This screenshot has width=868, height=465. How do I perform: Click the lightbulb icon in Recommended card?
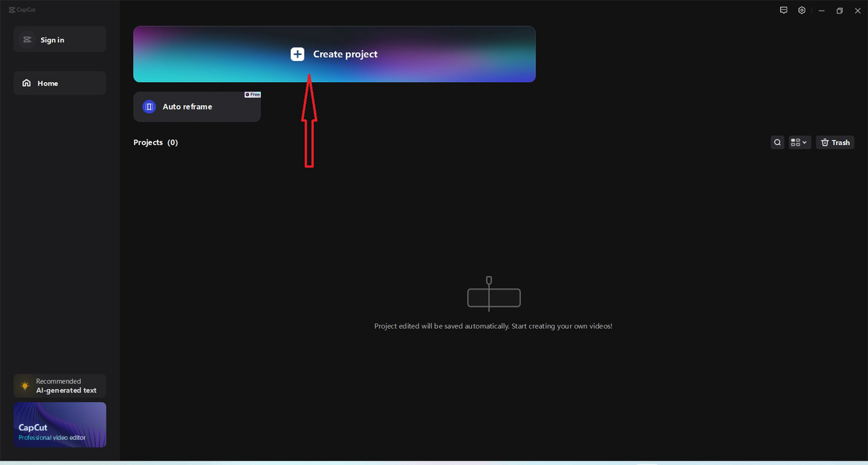[25, 386]
